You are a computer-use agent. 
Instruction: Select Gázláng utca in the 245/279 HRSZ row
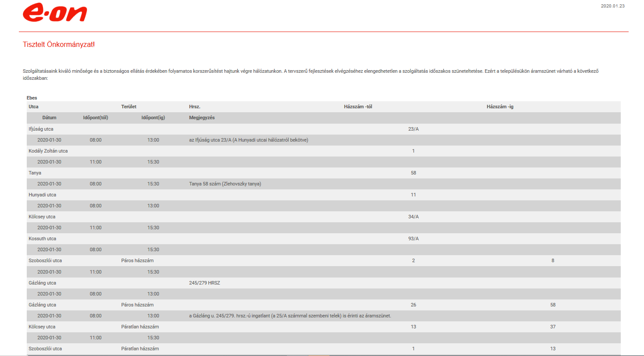pos(43,283)
